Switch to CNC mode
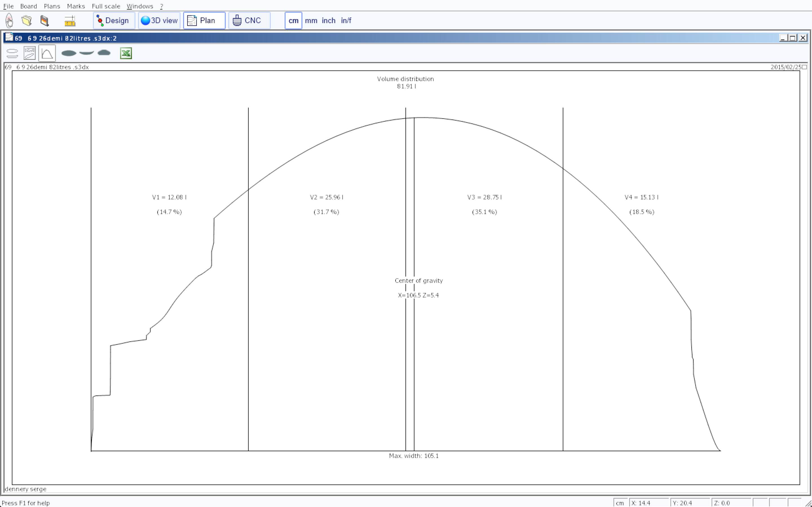This screenshot has height=507, width=812. (x=249, y=21)
